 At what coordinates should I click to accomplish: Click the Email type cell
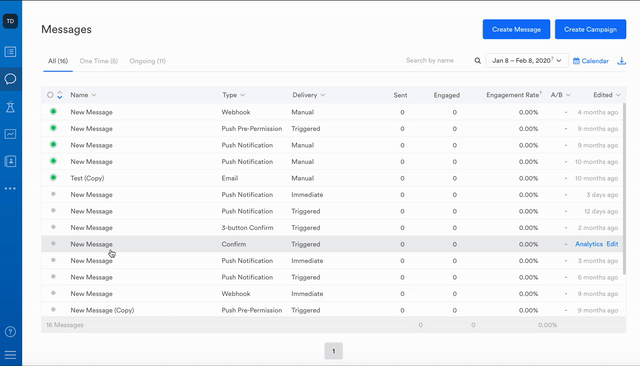[x=230, y=178]
